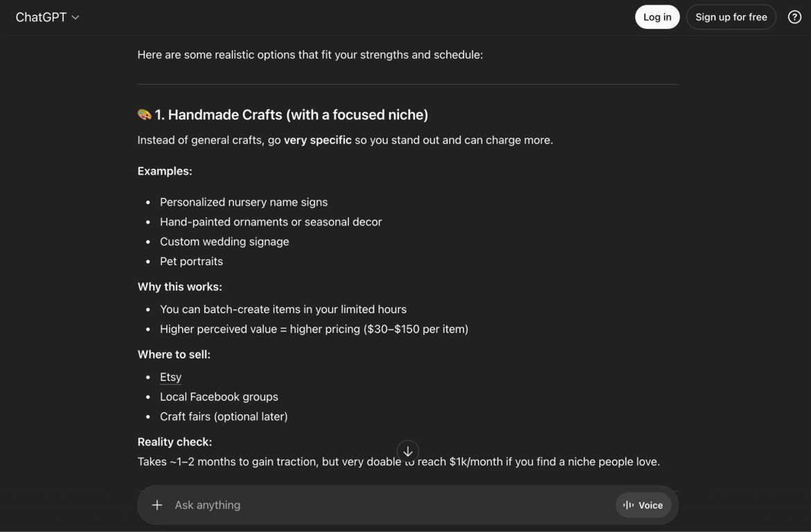Viewport: 811px width, 532px height.
Task: Click the Custom wedding signage bullet
Action: click(x=224, y=242)
